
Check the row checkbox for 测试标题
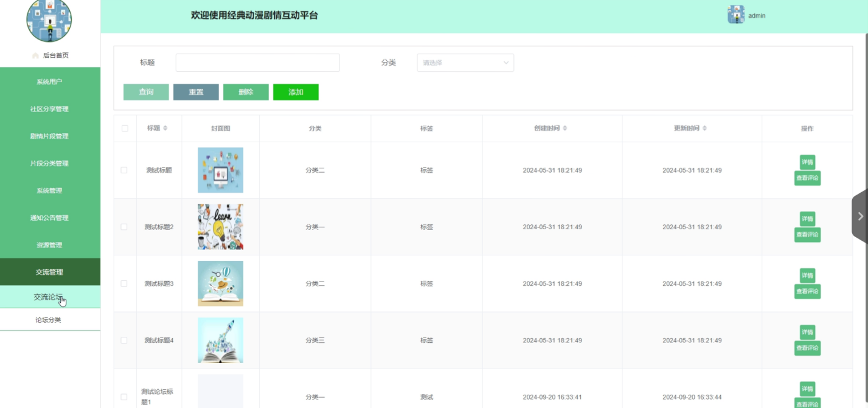coord(124,170)
